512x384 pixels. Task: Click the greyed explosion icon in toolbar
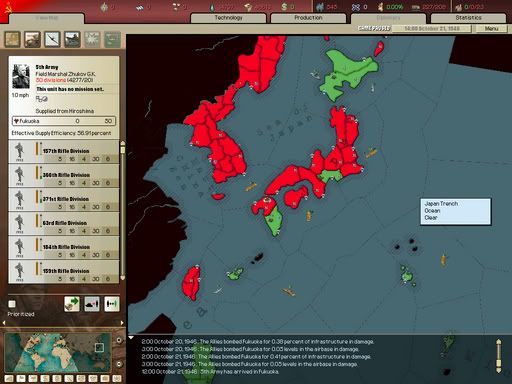click(x=92, y=39)
